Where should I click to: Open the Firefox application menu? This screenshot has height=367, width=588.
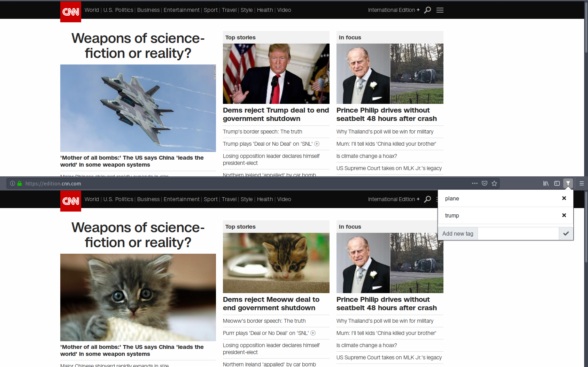(x=582, y=183)
